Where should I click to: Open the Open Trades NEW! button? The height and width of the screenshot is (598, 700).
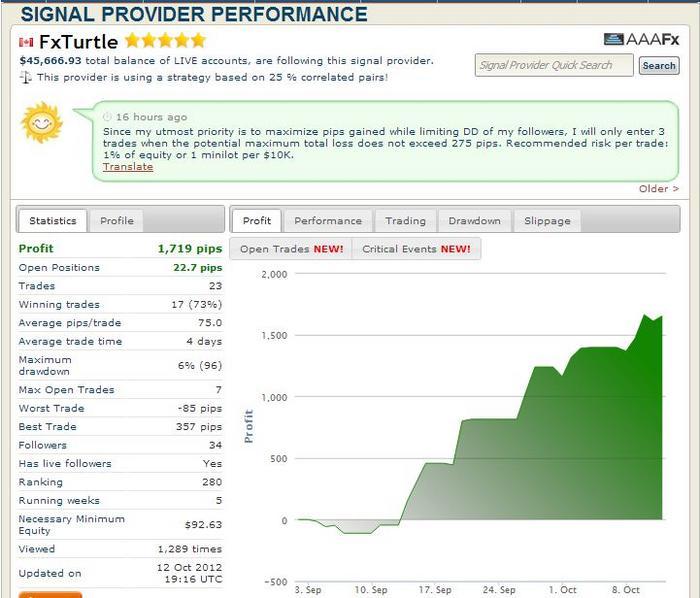point(292,249)
